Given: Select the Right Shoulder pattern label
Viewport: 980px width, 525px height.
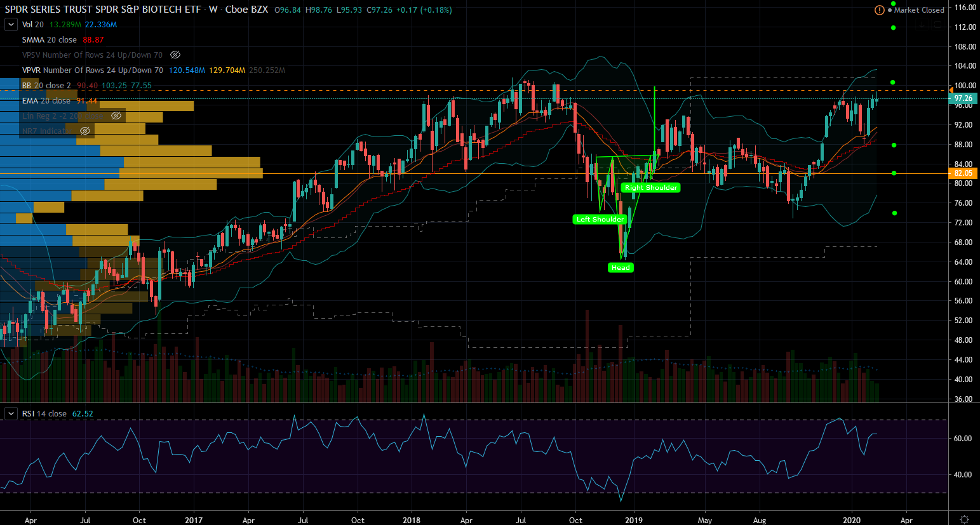Looking at the screenshot, I should click(x=651, y=188).
